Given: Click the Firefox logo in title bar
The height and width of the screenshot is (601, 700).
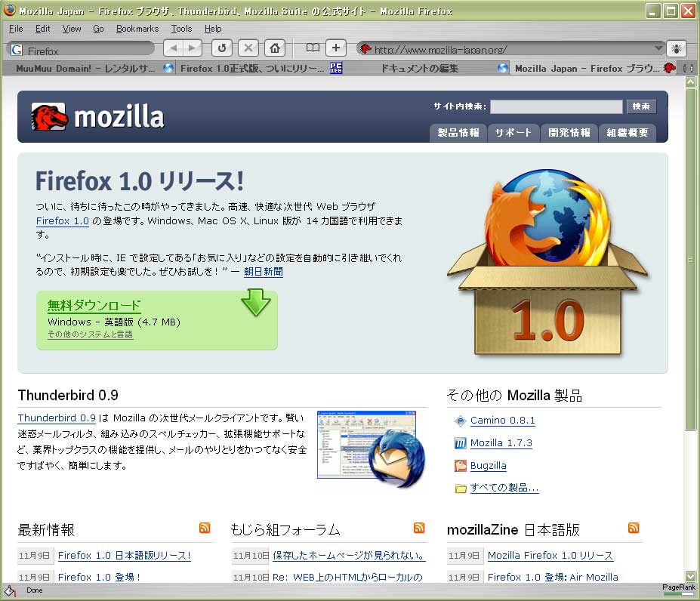Looking at the screenshot, I should [9, 10].
